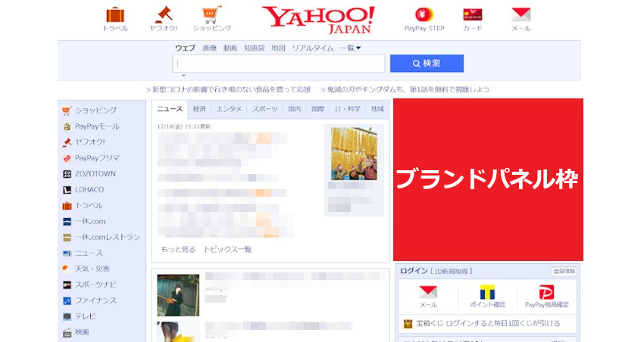Screen dimensions: 644x342
Task: Open the ヤフオク! gavel icon in header
Action: [164, 15]
